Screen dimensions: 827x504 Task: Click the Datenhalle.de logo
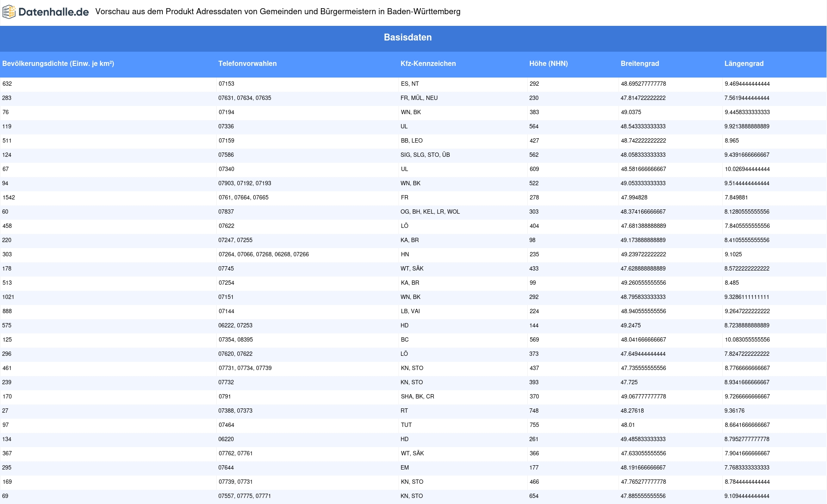tap(46, 12)
